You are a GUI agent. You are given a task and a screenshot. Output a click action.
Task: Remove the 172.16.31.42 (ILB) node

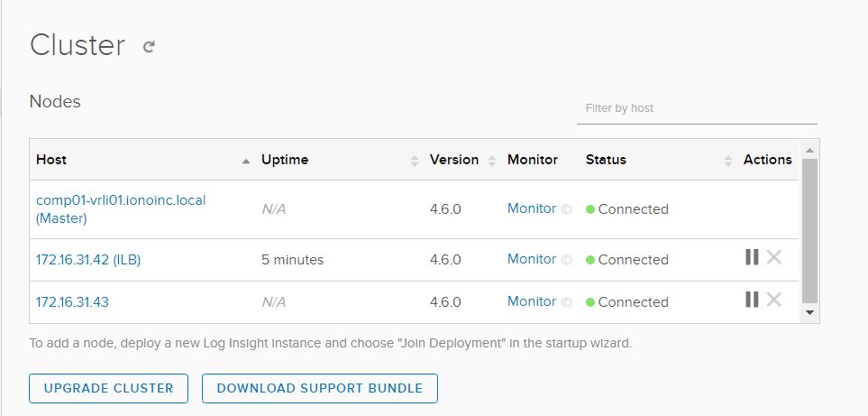tap(773, 258)
